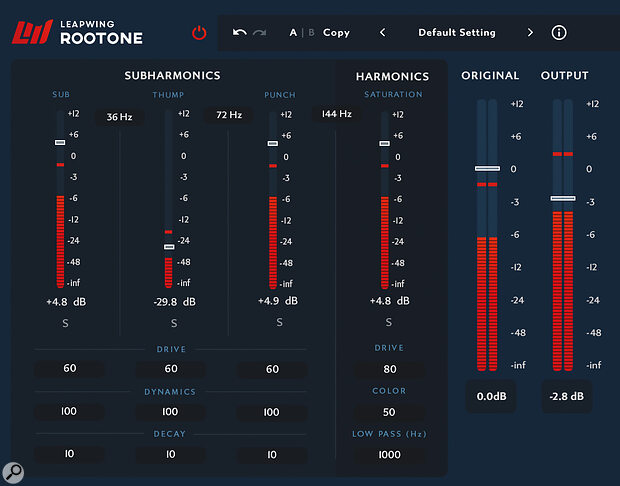Solo the SUB band with its S button
The width and height of the screenshot is (620, 486).
click(65, 323)
